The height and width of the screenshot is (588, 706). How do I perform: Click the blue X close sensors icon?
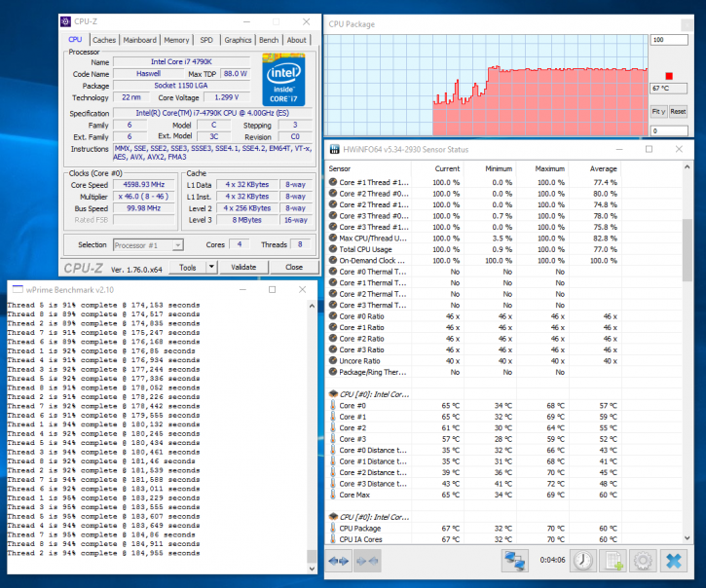673,561
